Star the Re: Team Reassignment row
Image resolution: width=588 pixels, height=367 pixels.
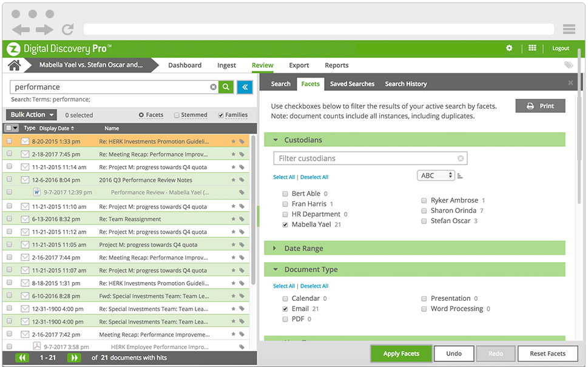(x=233, y=219)
